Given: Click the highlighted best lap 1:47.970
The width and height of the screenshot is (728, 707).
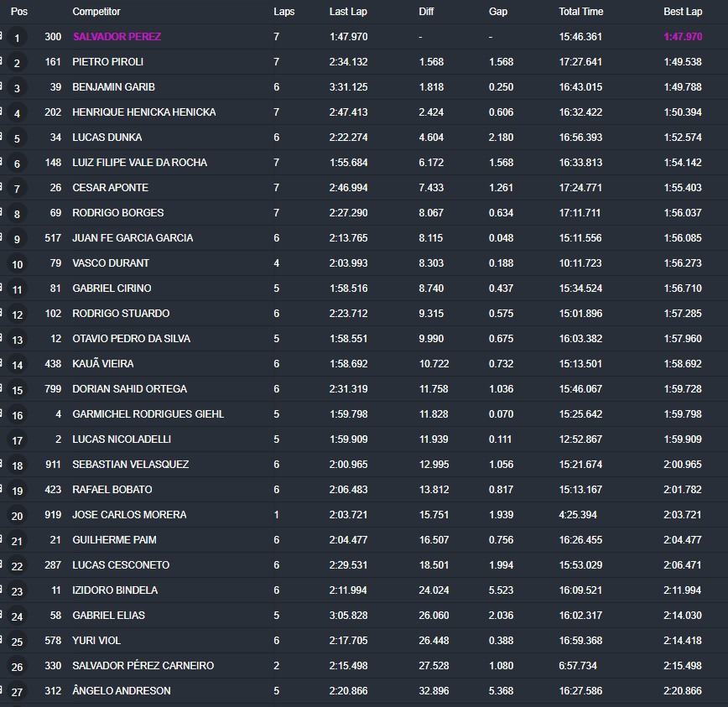Looking at the screenshot, I should [683, 37].
